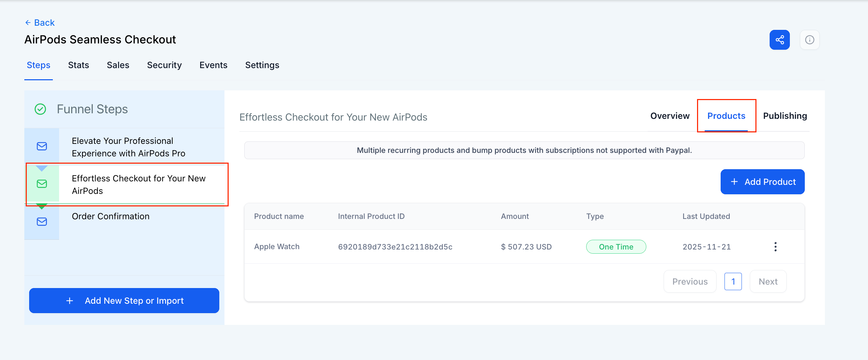Click the Back arrow link

40,23
